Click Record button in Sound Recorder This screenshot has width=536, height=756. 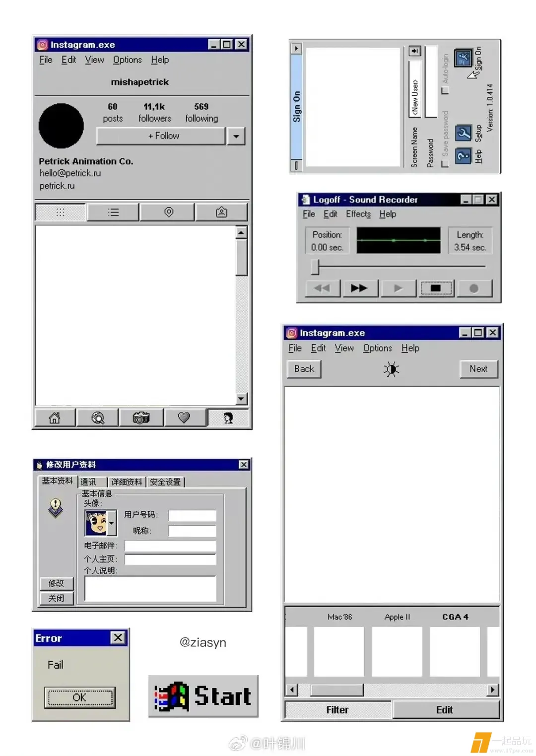coord(474,288)
